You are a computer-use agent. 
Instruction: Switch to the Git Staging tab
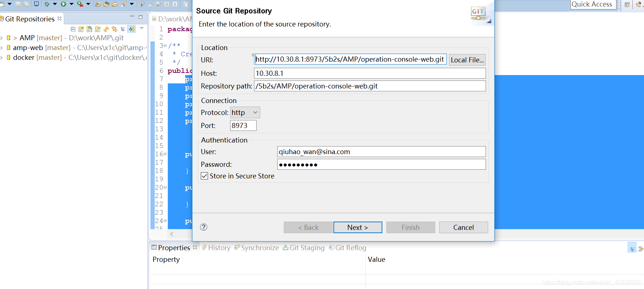point(304,248)
